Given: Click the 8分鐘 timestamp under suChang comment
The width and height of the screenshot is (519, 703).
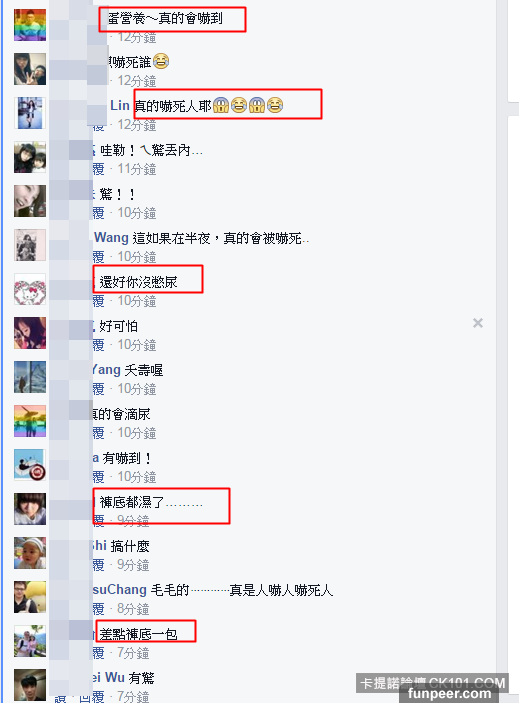Looking at the screenshot, I should tap(133, 609).
